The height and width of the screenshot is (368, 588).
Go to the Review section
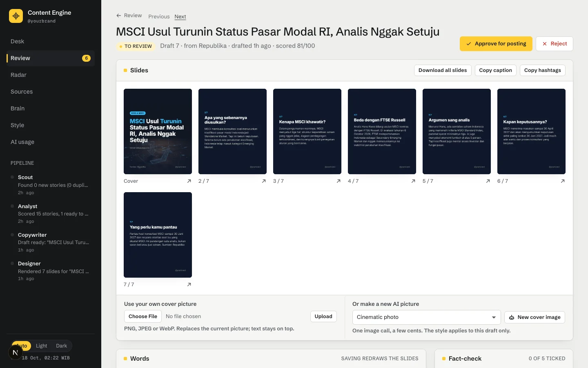[x=51, y=58]
